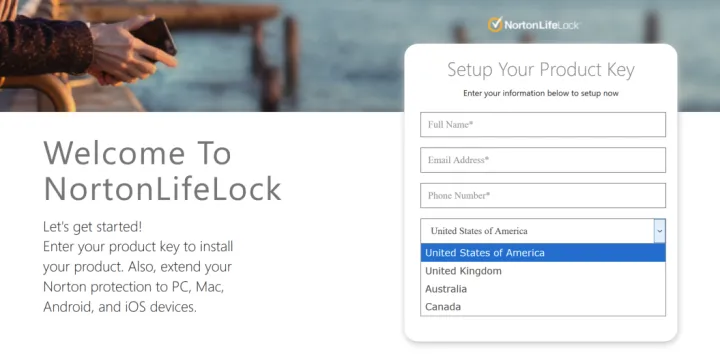This screenshot has height=361, width=720.
Task: Click the Setup Your Product Key heading
Action: click(x=541, y=70)
